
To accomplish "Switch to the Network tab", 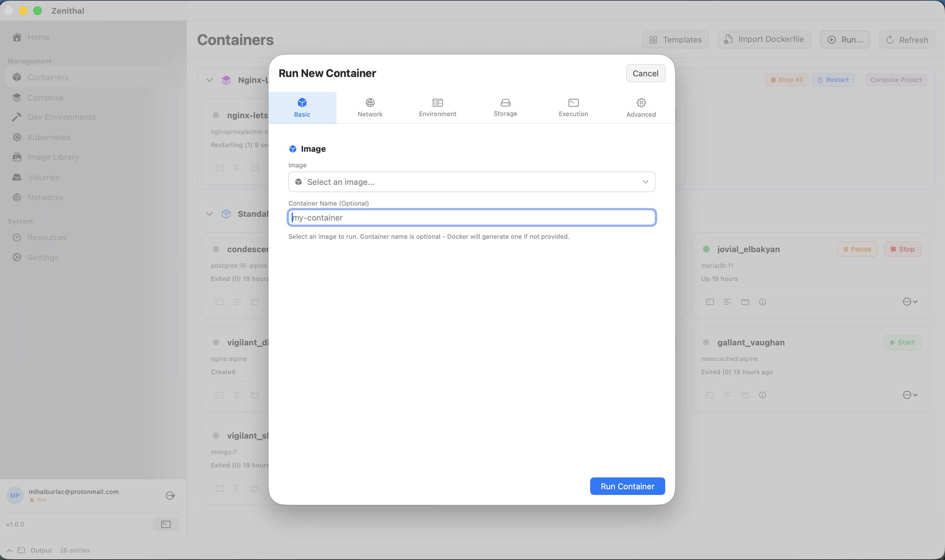I will [370, 107].
